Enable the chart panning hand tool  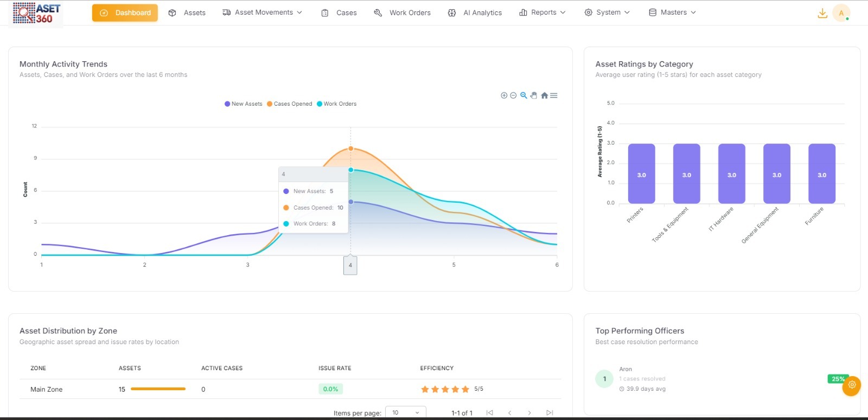tap(534, 95)
